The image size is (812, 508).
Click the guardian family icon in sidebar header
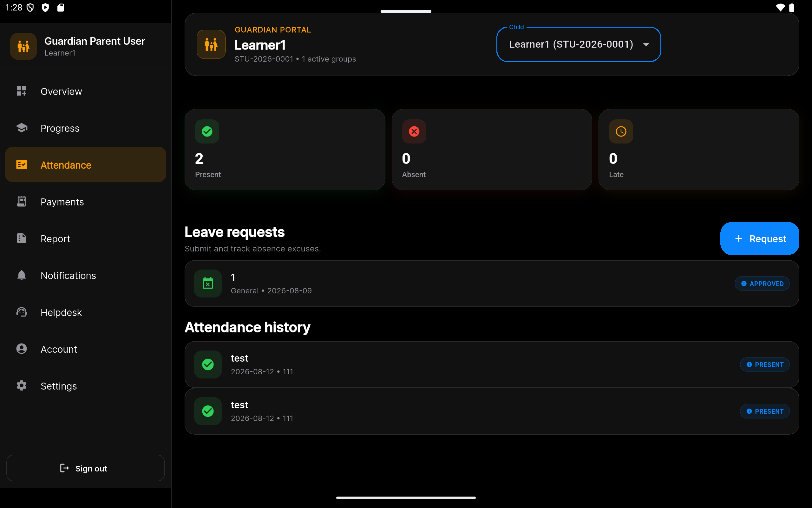tap(23, 46)
